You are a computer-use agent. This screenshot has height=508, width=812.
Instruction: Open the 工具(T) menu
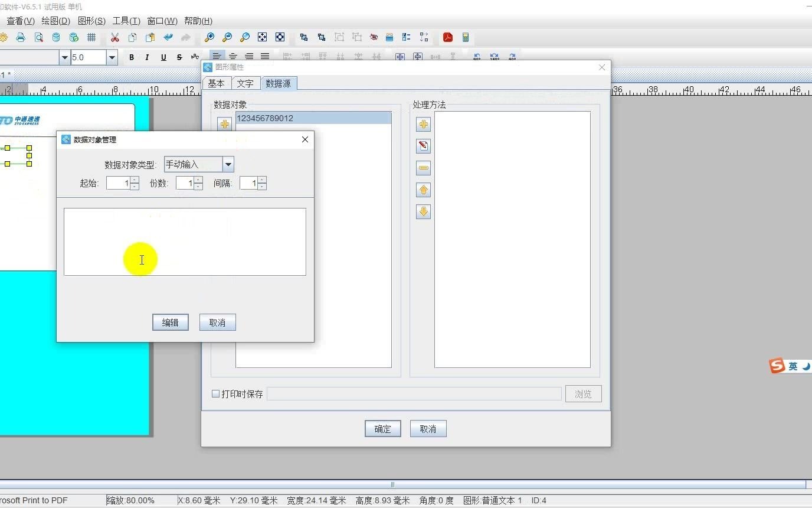click(126, 21)
